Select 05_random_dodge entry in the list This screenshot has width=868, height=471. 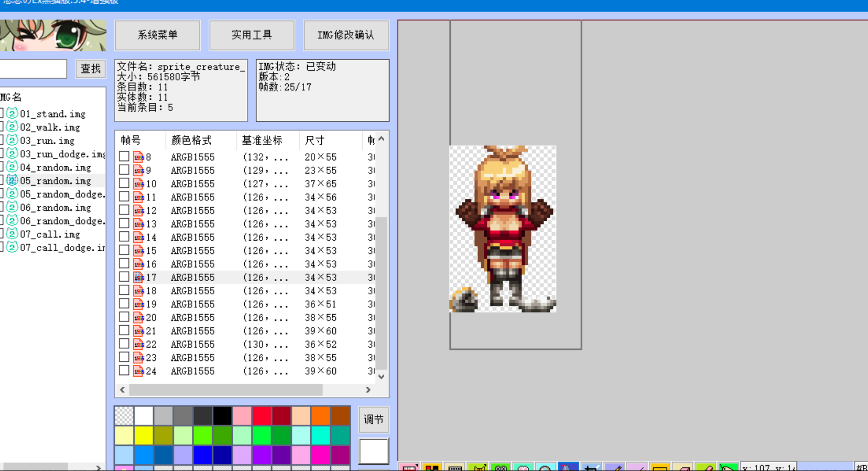(x=62, y=194)
